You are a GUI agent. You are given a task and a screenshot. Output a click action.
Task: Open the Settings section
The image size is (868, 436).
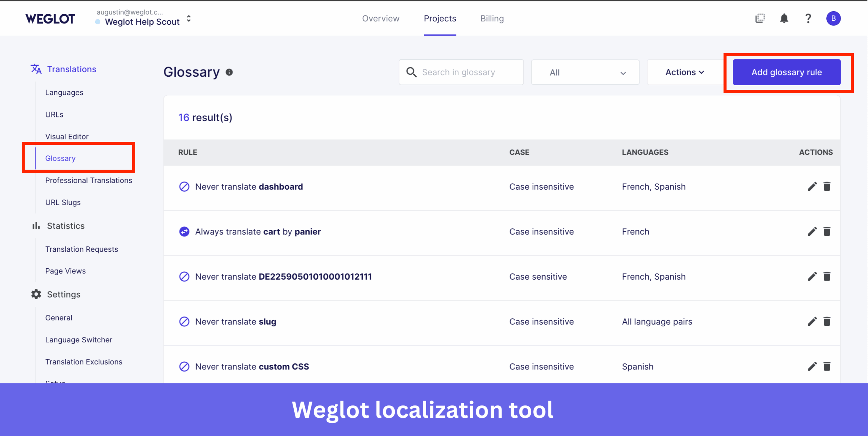(x=64, y=294)
